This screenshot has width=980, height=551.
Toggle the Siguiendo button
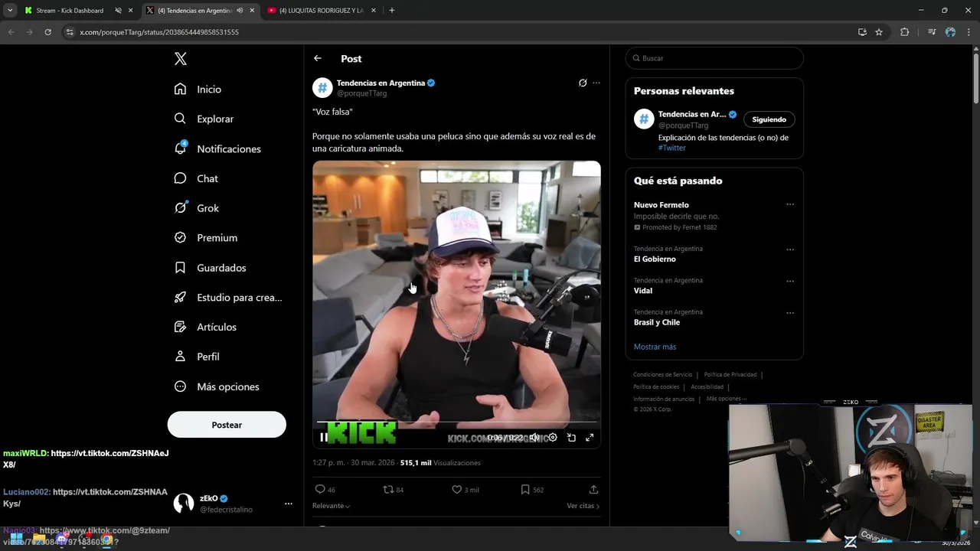pos(769,119)
